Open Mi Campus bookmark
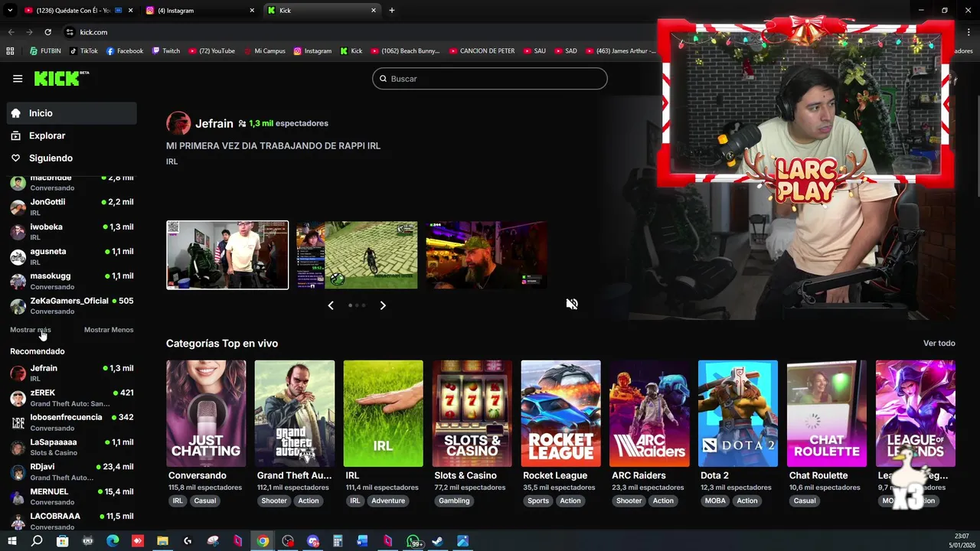The height and width of the screenshot is (551, 980). pos(265,51)
